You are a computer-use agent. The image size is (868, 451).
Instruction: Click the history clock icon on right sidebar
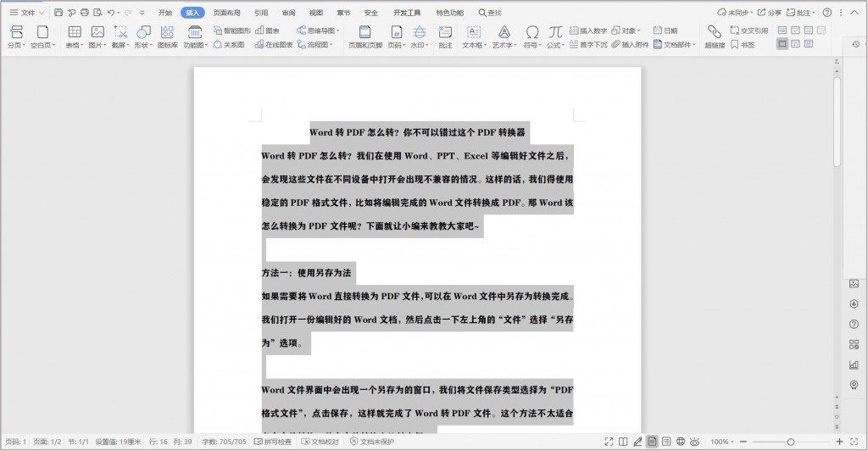click(x=856, y=44)
